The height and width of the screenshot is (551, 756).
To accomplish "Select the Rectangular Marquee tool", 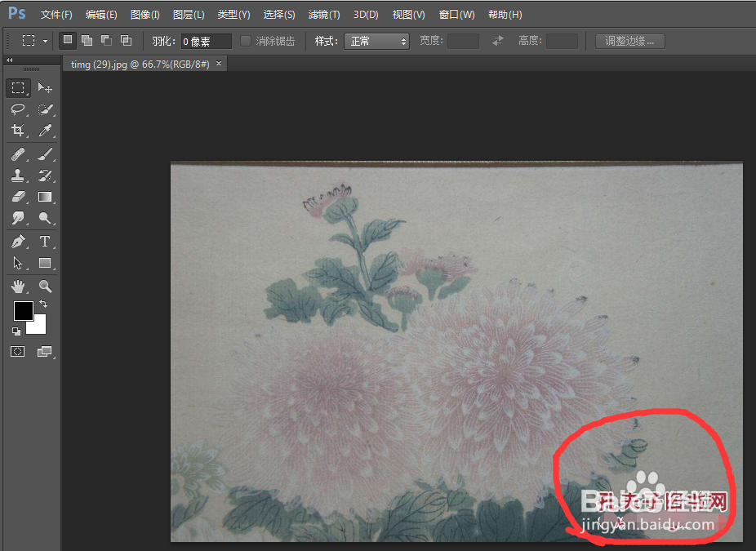I will point(18,87).
